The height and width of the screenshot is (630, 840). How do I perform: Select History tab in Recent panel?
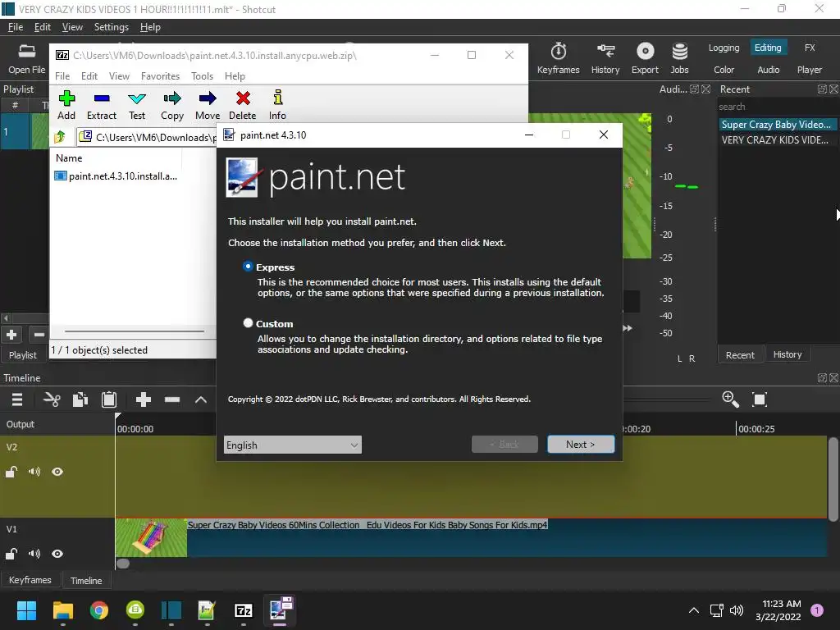[x=787, y=354]
